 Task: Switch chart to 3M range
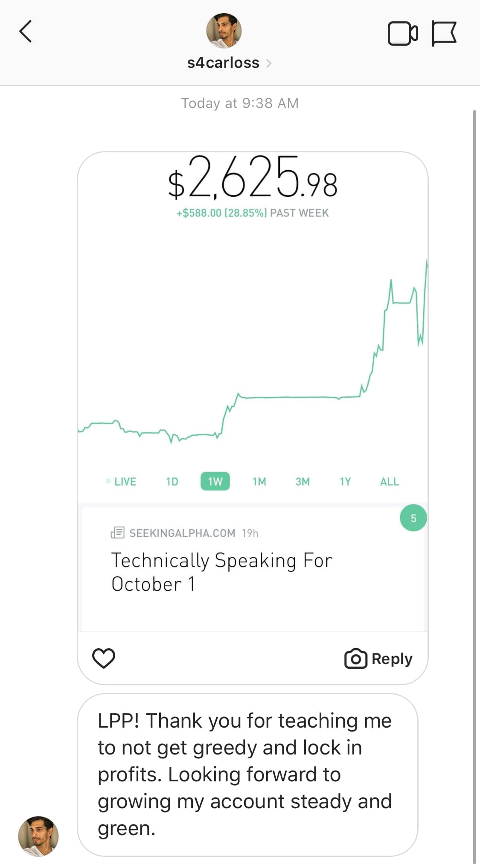(303, 481)
